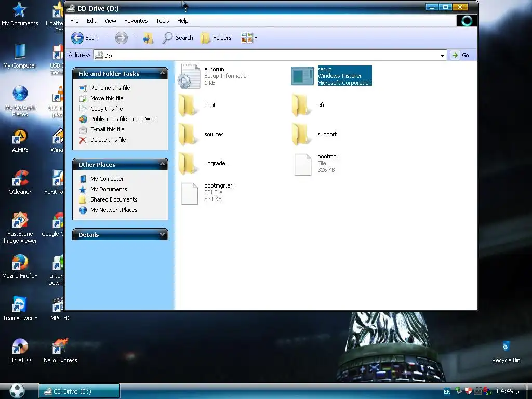Screen dimensions: 532x399
Task: Click the soccer ball Start button
Action: pyautogui.click(x=17, y=391)
